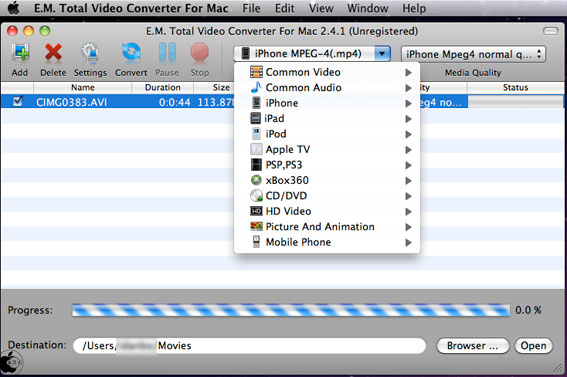Click the Pause icon
The image size is (567, 377).
[x=167, y=53]
